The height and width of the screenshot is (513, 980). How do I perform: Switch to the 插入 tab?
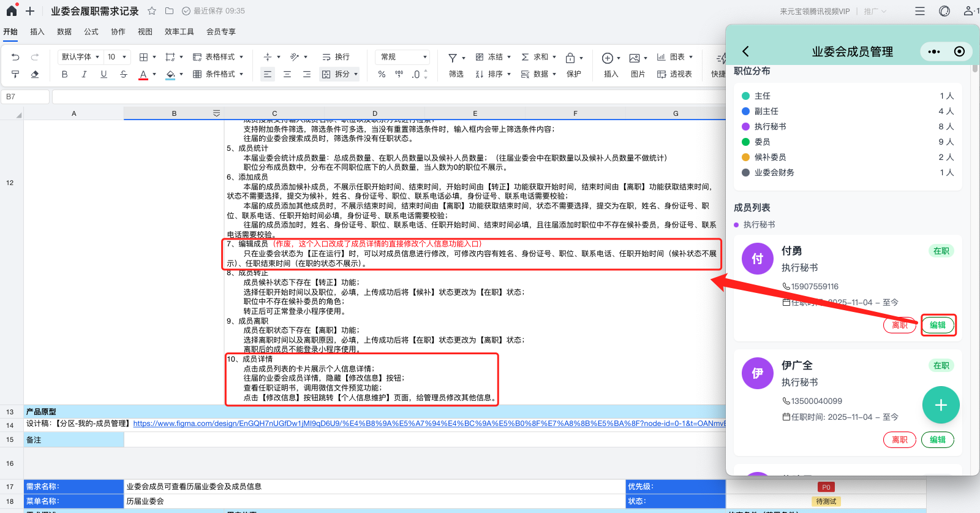pos(37,32)
